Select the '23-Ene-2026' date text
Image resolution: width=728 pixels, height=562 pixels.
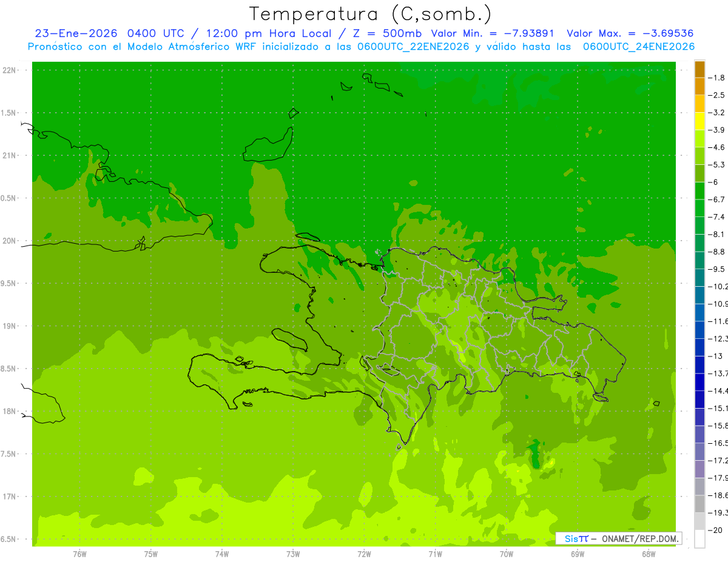[77, 33]
